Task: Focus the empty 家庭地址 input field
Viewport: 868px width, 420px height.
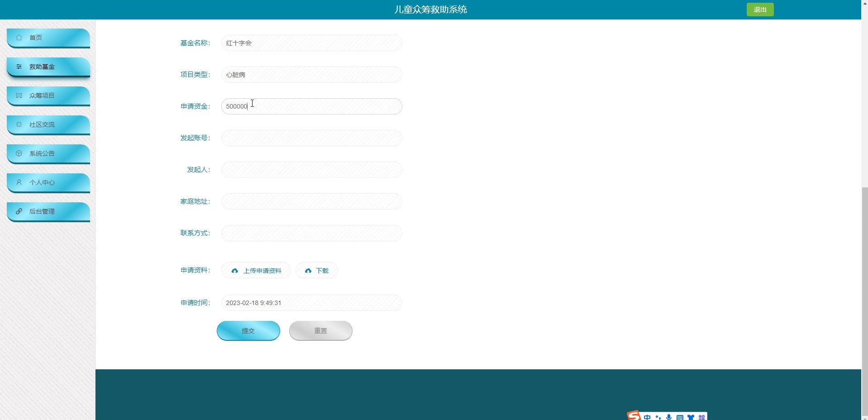Action: [x=312, y=201]
